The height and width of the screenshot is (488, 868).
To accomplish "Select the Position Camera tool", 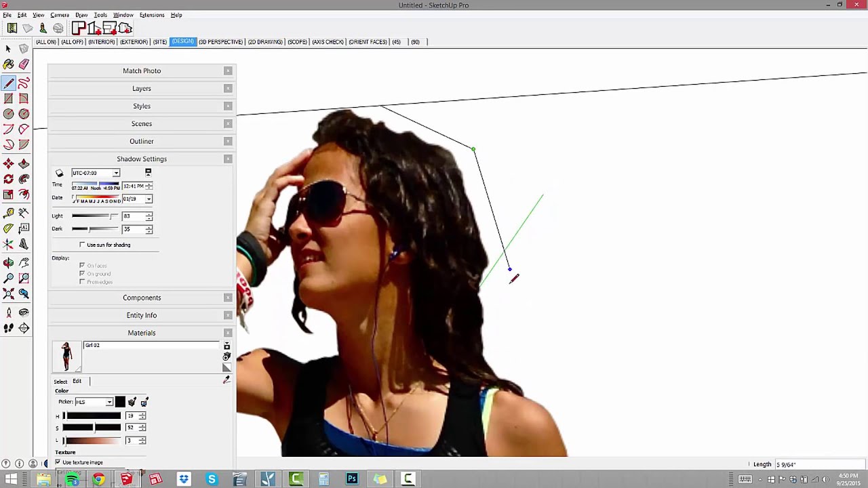I will 8,312.
